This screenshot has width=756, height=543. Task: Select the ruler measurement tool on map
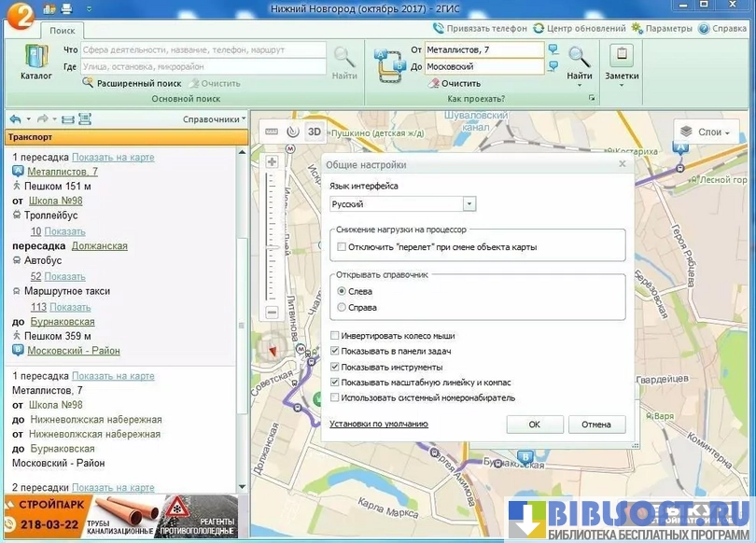pos(272,132)
